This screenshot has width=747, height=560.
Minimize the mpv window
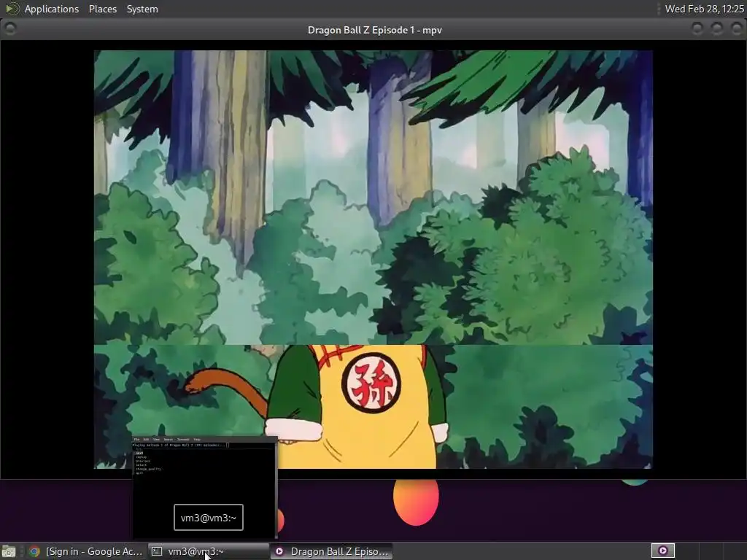pyautogui.click(x=697, y=29)
